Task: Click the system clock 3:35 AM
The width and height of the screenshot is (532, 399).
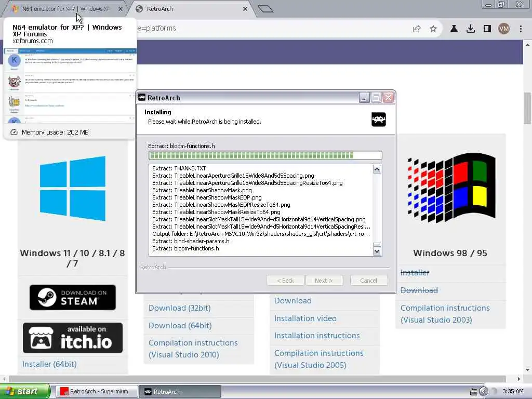Action: 513,392
